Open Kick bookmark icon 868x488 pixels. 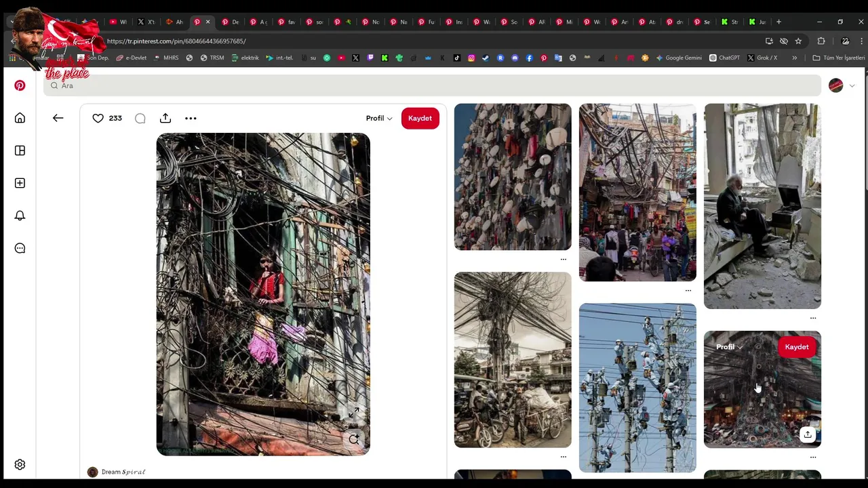(x=384, y=58)
